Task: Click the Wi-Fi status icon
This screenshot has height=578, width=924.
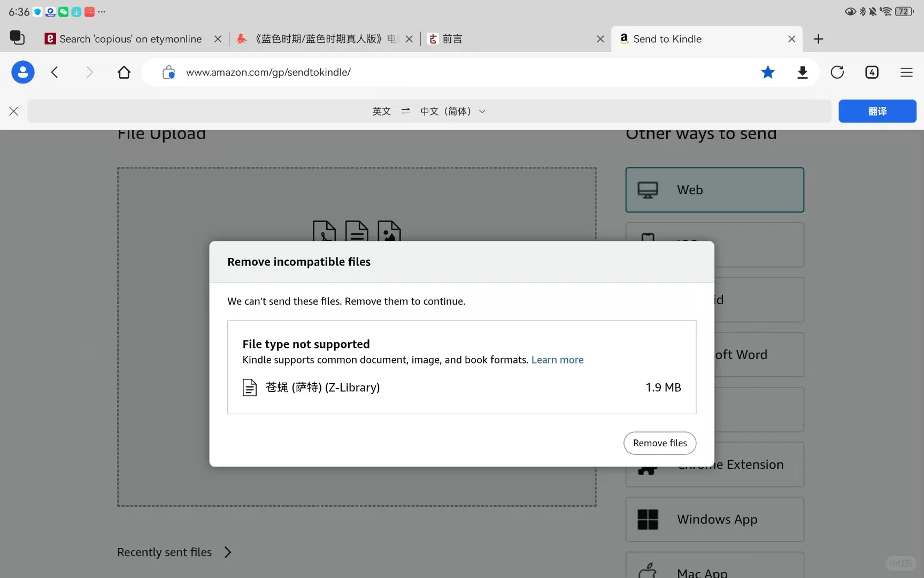Action: tap(885, 11)
